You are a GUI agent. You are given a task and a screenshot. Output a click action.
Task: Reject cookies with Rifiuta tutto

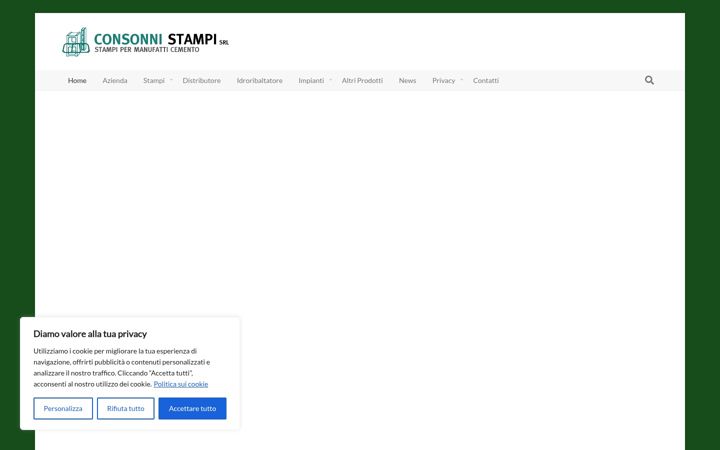(125, 408)
